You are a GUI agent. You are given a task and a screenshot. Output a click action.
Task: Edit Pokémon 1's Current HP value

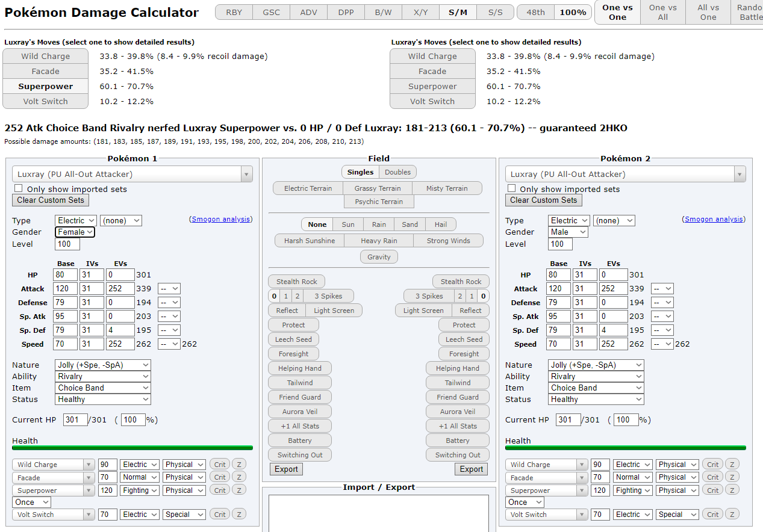point(75,420)
